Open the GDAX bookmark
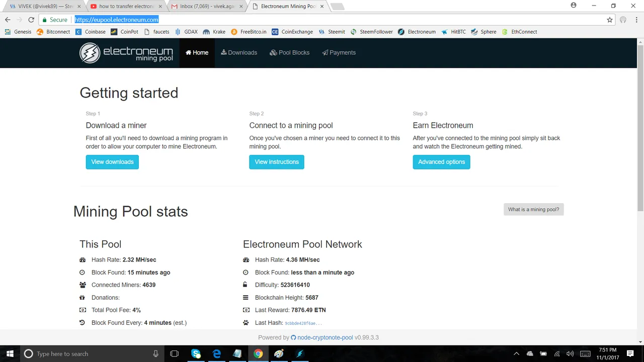The width and height of the screenshot is (644, 362). pos(186,32)
